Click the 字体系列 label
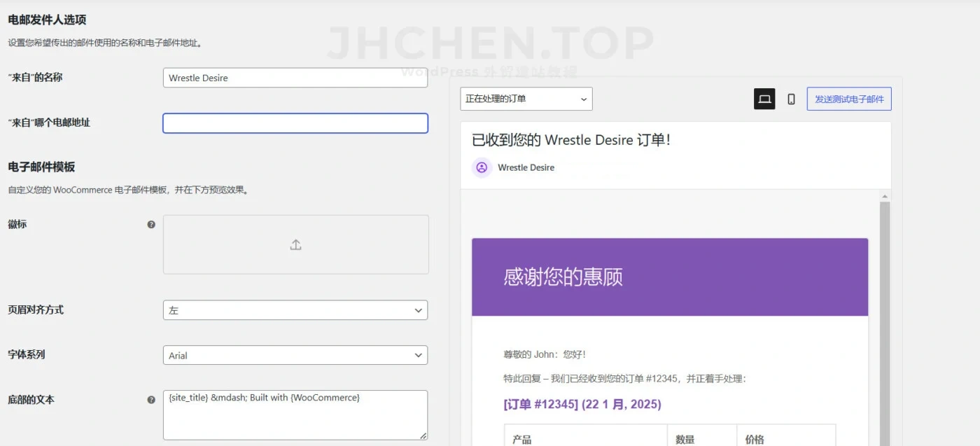The width and height of the screenshot is (980, 446). coord(27,354)
